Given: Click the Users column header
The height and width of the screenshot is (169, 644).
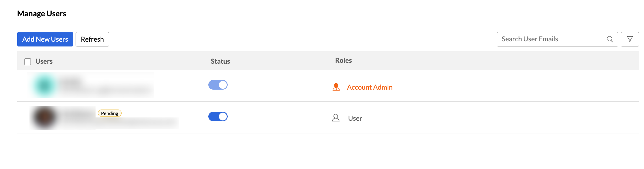Looking at the screenshot, I should click(44, 61).
